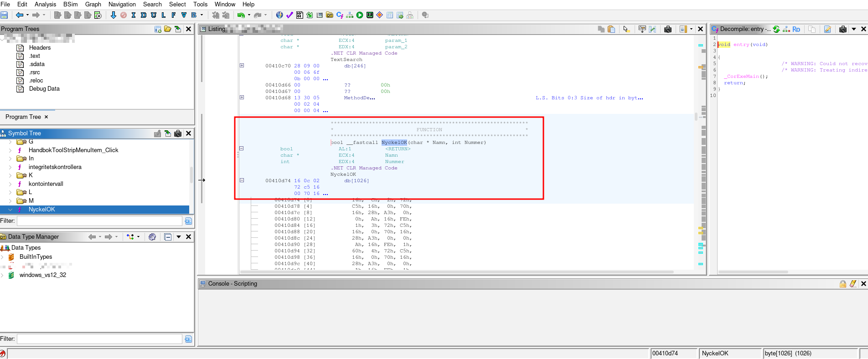Click the Data Type Manager toolbar icon
The width and height of the screenshot is (868, 359).
coord(330,15)
